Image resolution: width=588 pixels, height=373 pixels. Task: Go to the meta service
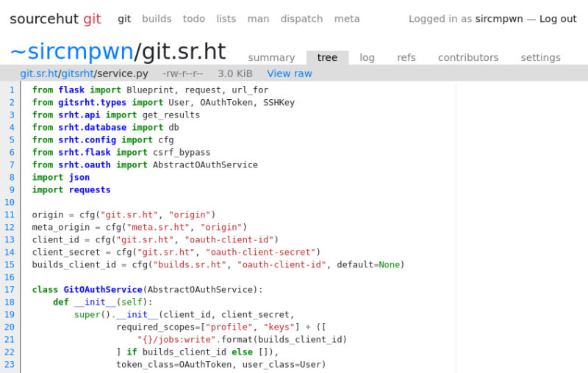(x=347, y=19)
